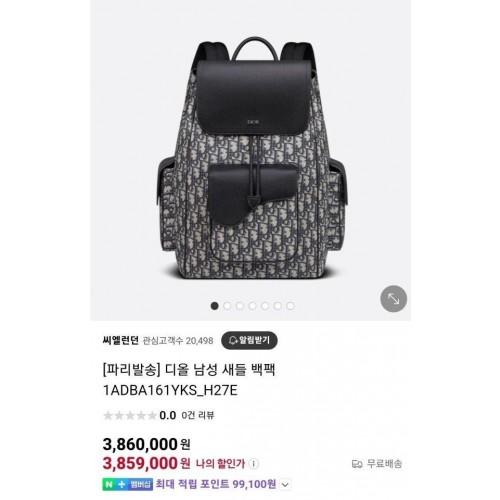Open the 씨엘런던 store link
This screenshot has width=500, height=500.
[120, 340]
